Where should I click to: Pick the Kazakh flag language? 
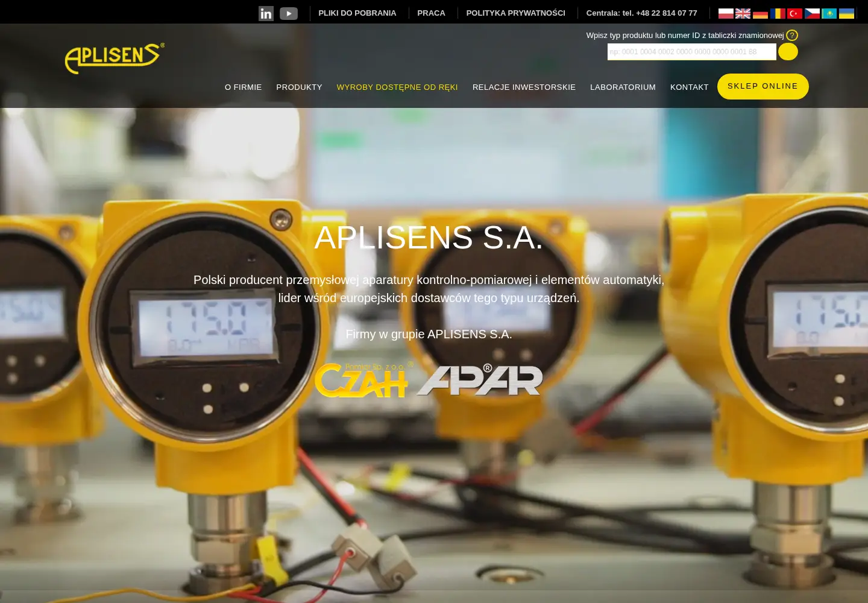[829, 13]
